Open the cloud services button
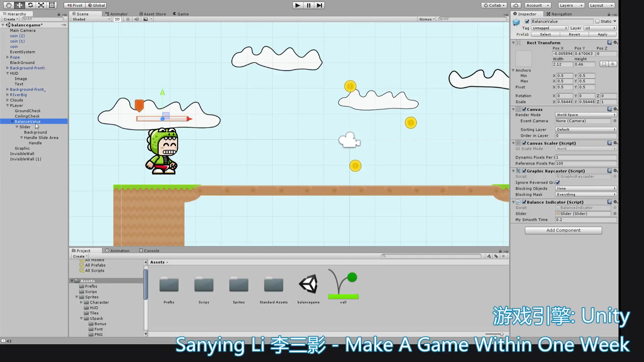 516,5
